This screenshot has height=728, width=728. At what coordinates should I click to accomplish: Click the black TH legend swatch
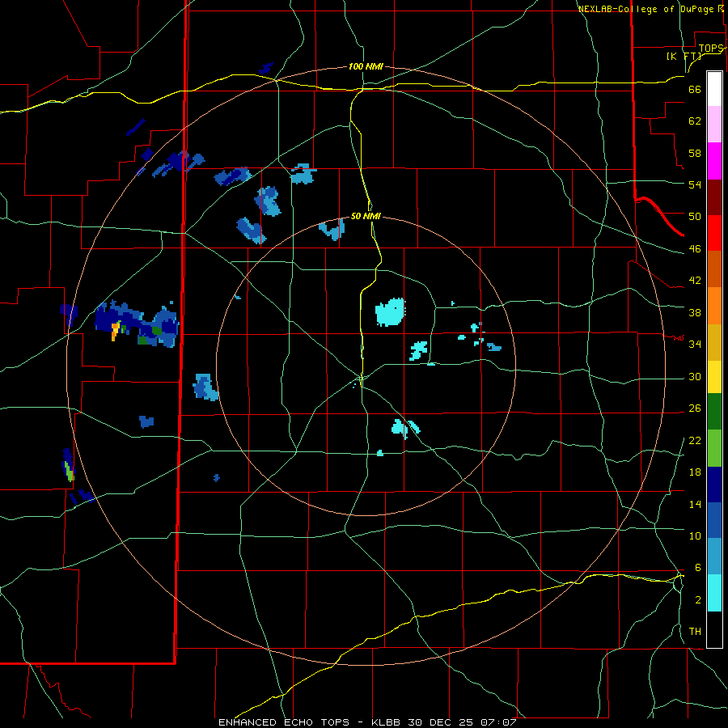tap(714, 629)
